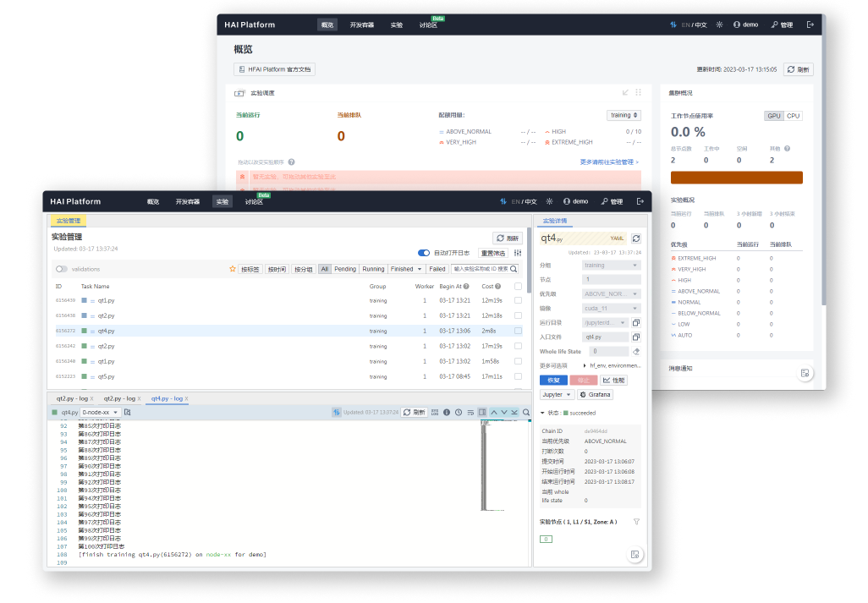Click the info circle icon in log toolbar
Viewport: 868px width, 603px height.
click(x=447, y=412)
